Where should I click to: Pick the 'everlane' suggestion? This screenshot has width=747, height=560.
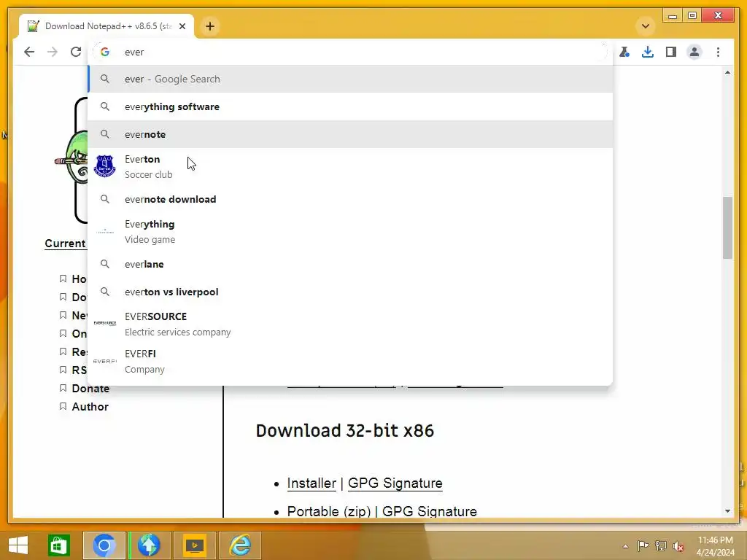tap(350, 264)
